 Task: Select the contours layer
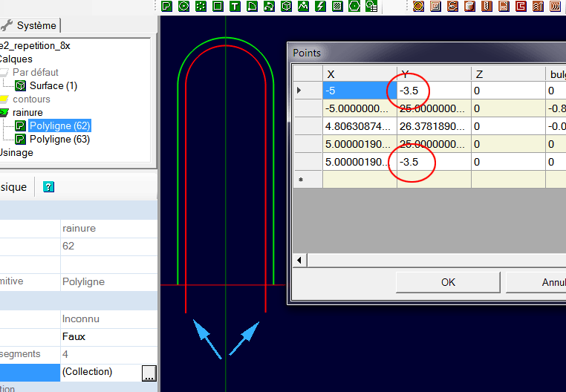click(31, 99)
